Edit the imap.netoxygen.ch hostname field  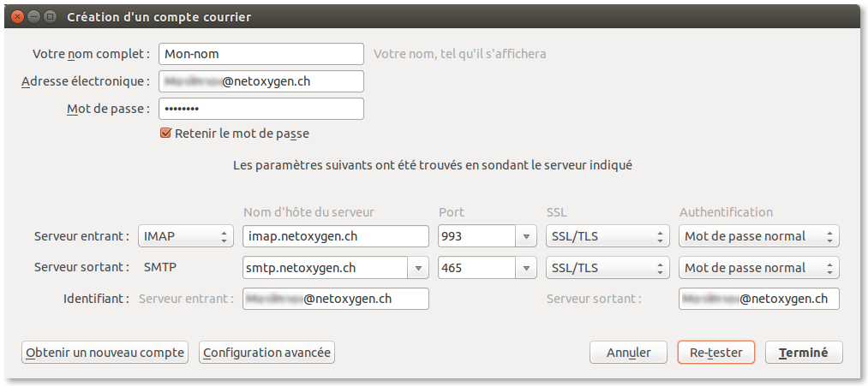point(336,236)
